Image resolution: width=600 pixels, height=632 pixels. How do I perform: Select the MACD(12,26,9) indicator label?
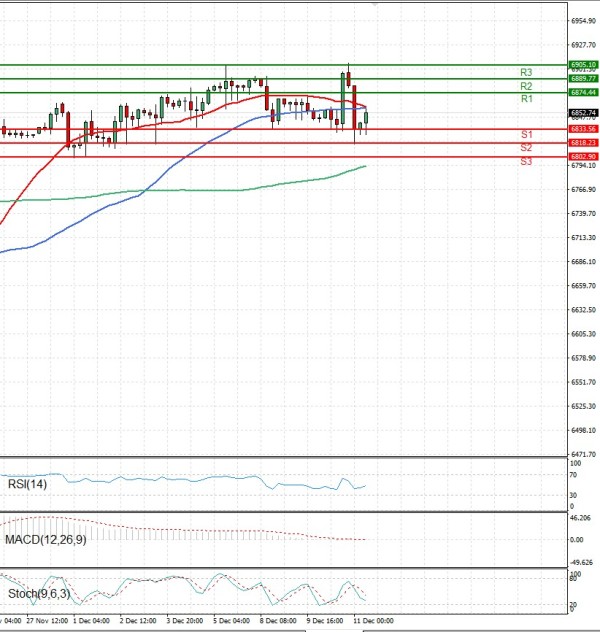pyautogui.click(x=44, y=541)
